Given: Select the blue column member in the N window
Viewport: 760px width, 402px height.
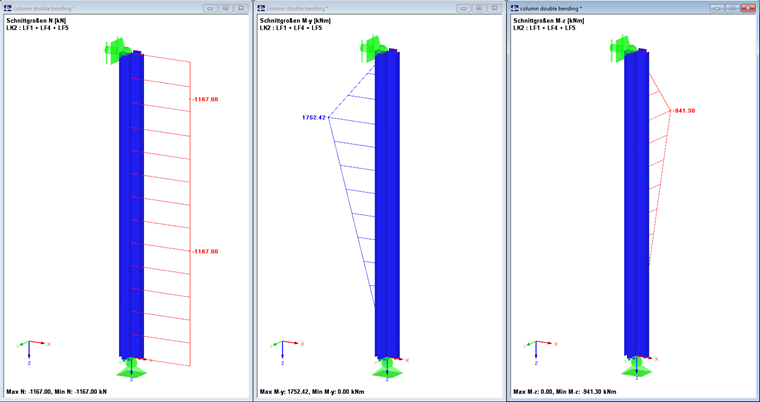Looking at the screenshot, I should pos(131,204).
